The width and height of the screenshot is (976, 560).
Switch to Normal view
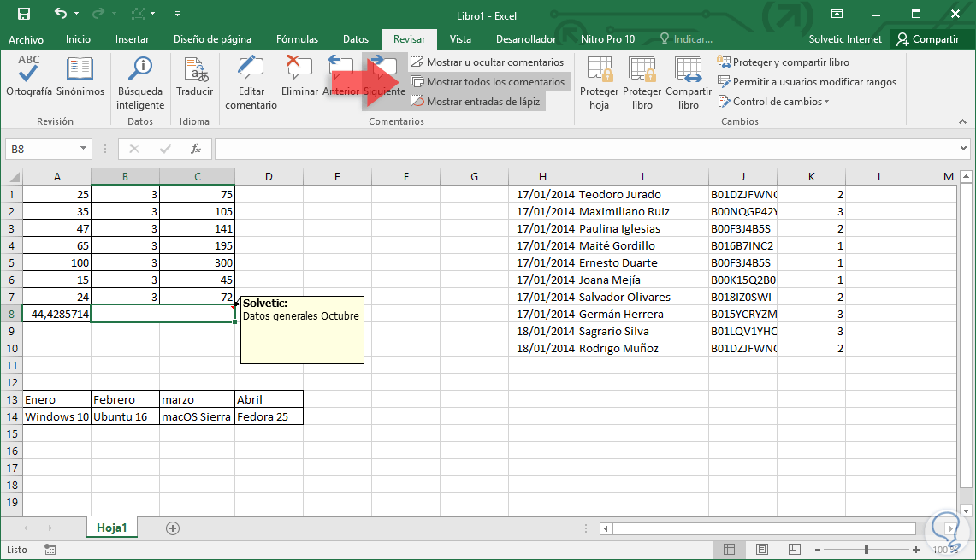click(729, 550)
